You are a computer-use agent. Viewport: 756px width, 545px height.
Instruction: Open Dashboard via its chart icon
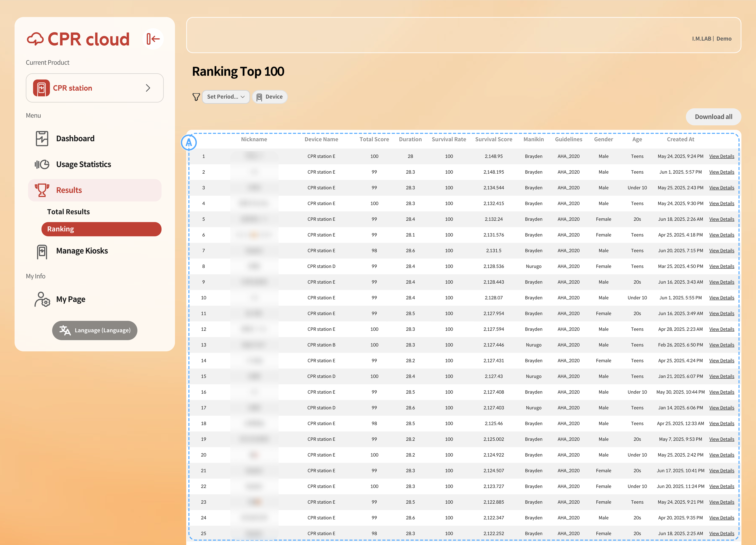point(42,138)
